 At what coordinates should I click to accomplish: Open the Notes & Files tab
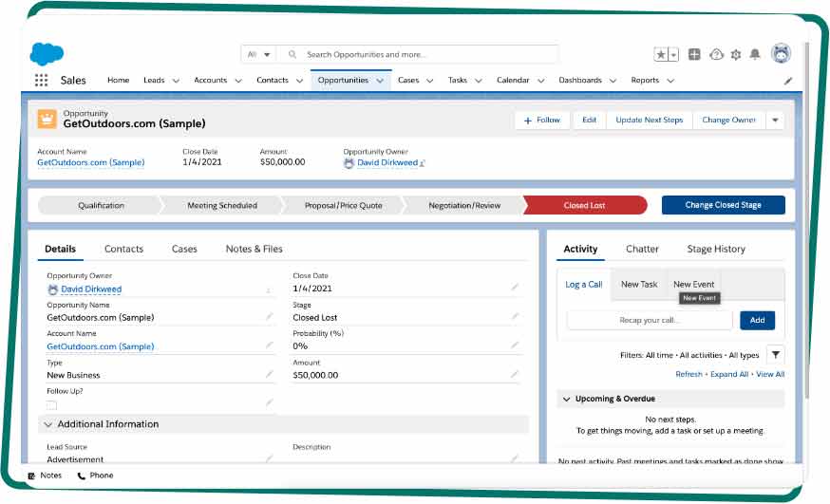tap(254, 249)
